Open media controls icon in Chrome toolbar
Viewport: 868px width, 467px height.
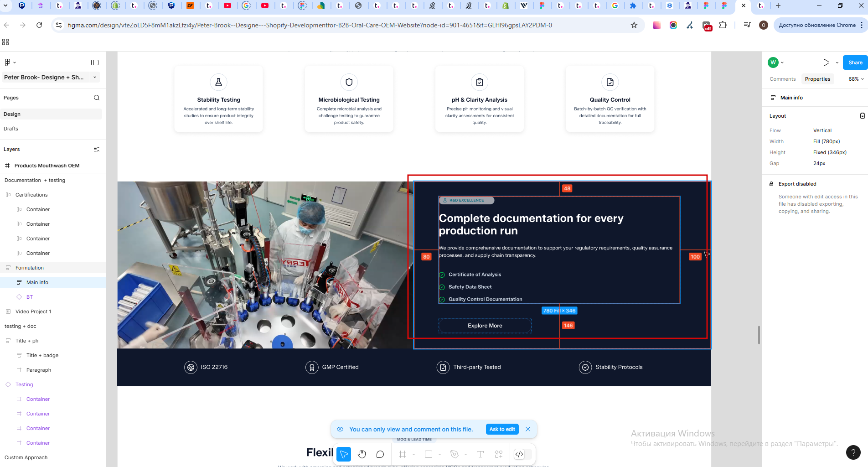tap(747, 25)
